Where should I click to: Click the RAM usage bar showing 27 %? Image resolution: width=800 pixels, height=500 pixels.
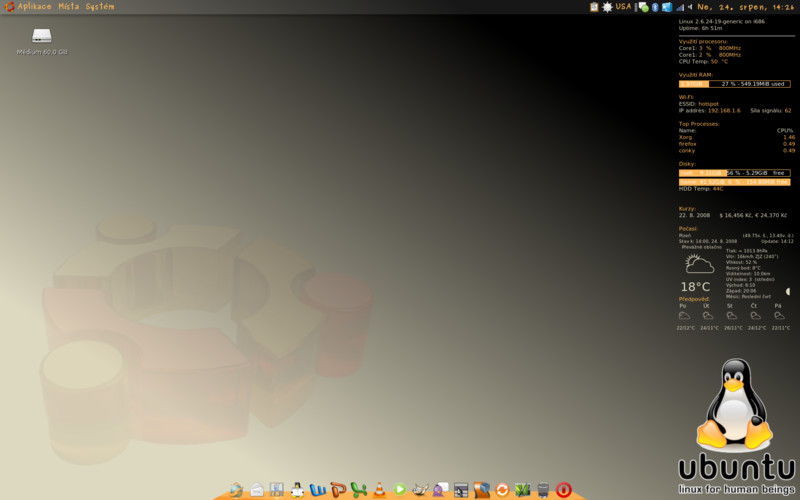(x=734, y=84)
